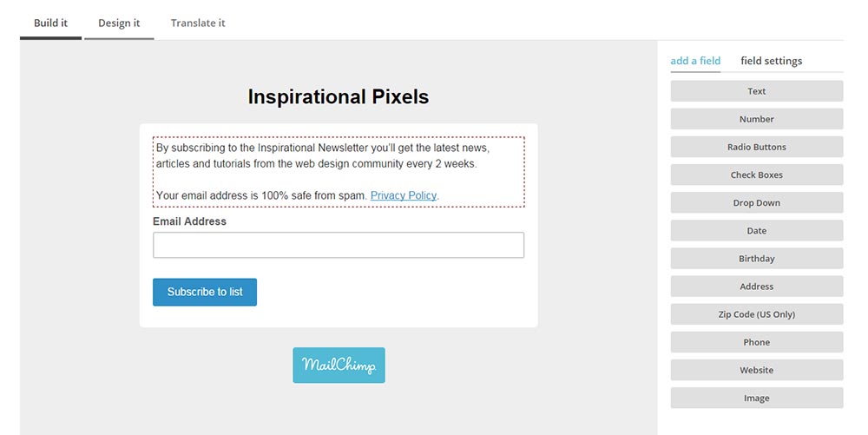Select the add a field tab
The width and height of the screenshot is (868, 435).
695,61
